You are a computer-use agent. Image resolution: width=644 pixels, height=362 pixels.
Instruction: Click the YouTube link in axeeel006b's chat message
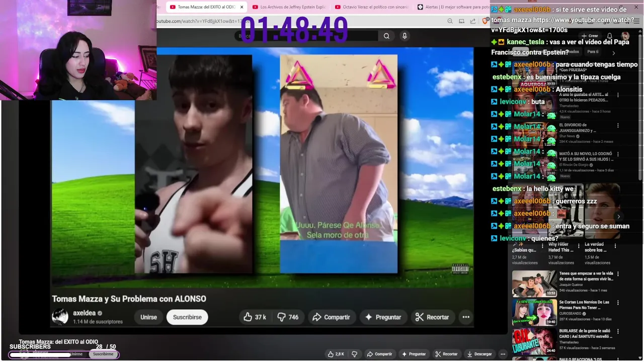pos(562,25)
